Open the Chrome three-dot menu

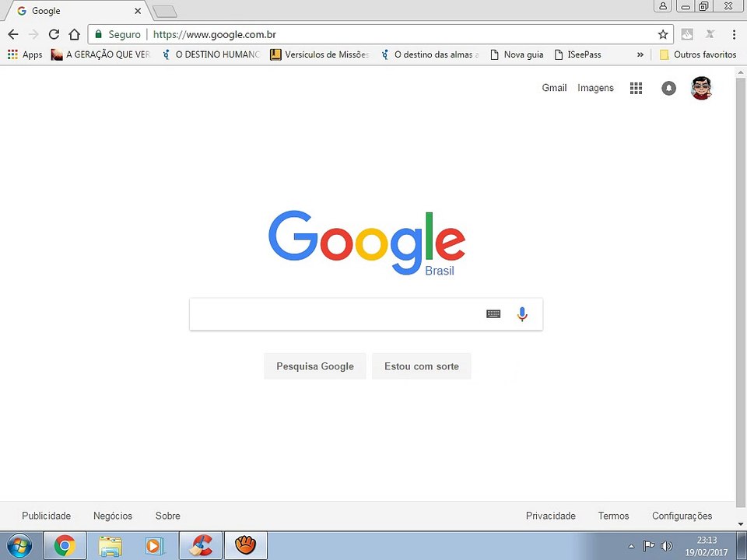point(734,34)
